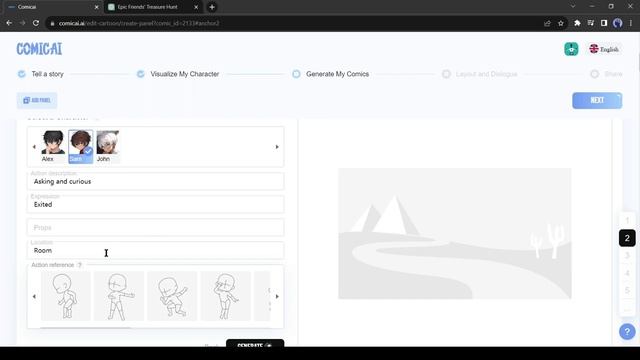This screenshot has width=640, height=360.
Task: Select the Alex character thumbnail
Action: (x=53, y=147)
